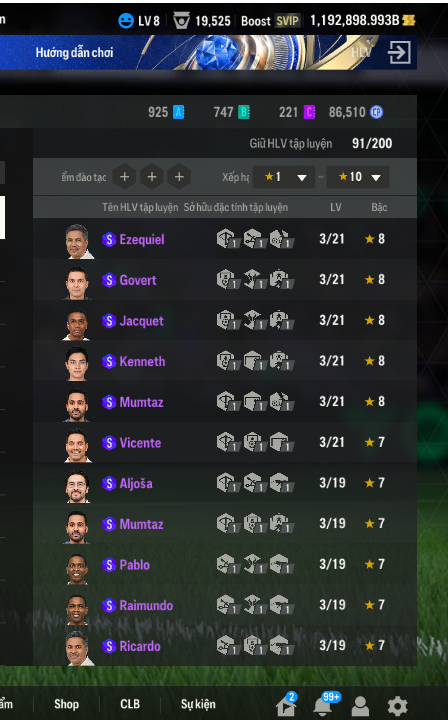
Task: Open the Shop menu
Action: pyautogui.click(x=67, y=704)
